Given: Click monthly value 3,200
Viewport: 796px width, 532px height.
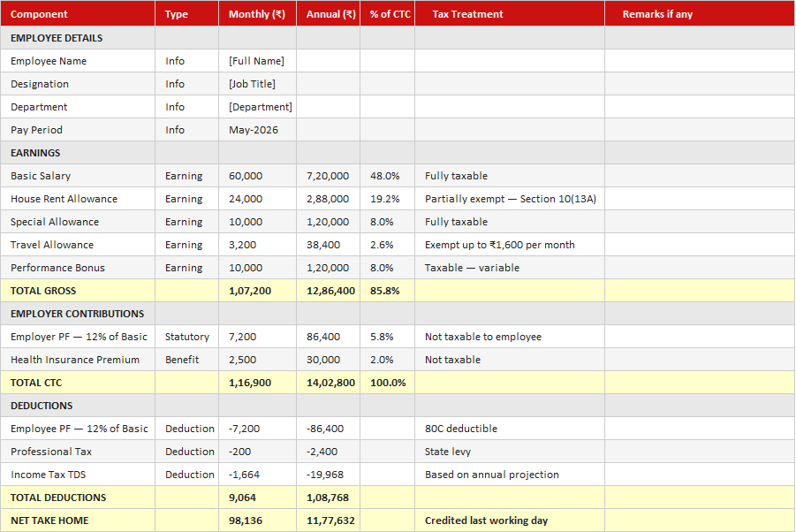Looking at the screenshot, I should (x=257, y=245).
